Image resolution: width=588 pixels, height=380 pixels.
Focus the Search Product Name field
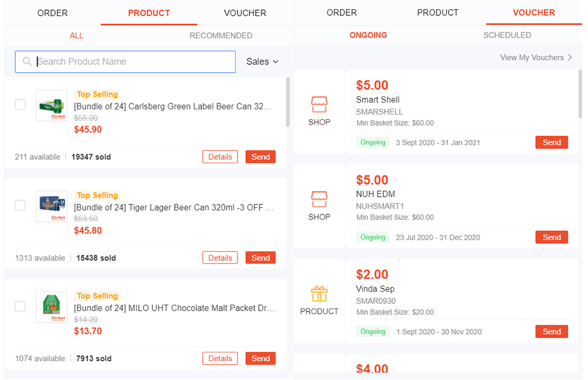tap(125, 62)
